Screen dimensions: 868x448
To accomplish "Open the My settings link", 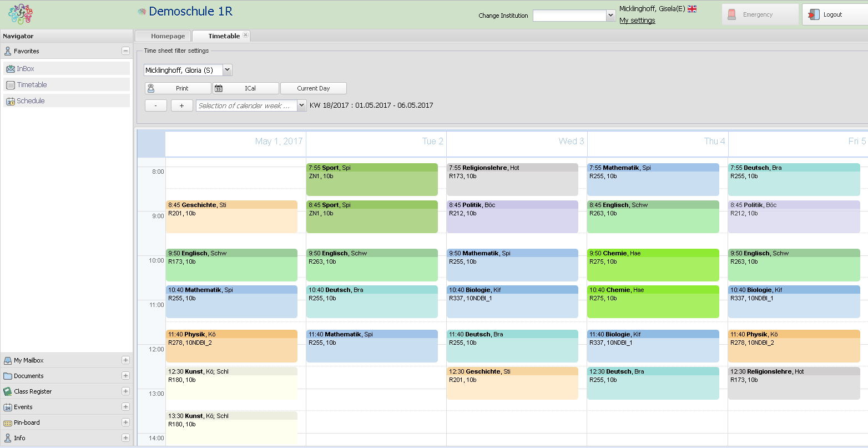I will pyautogui.click(x=637, y=21).
